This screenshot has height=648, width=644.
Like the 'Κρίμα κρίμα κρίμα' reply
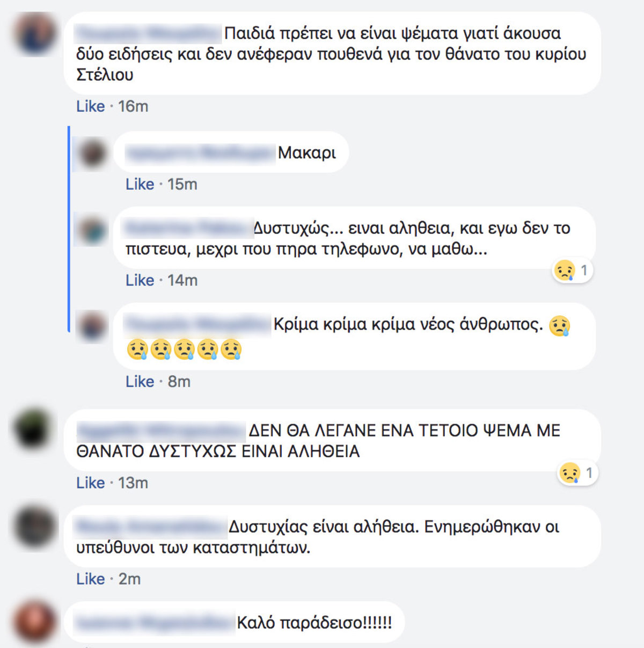[140, 382]
